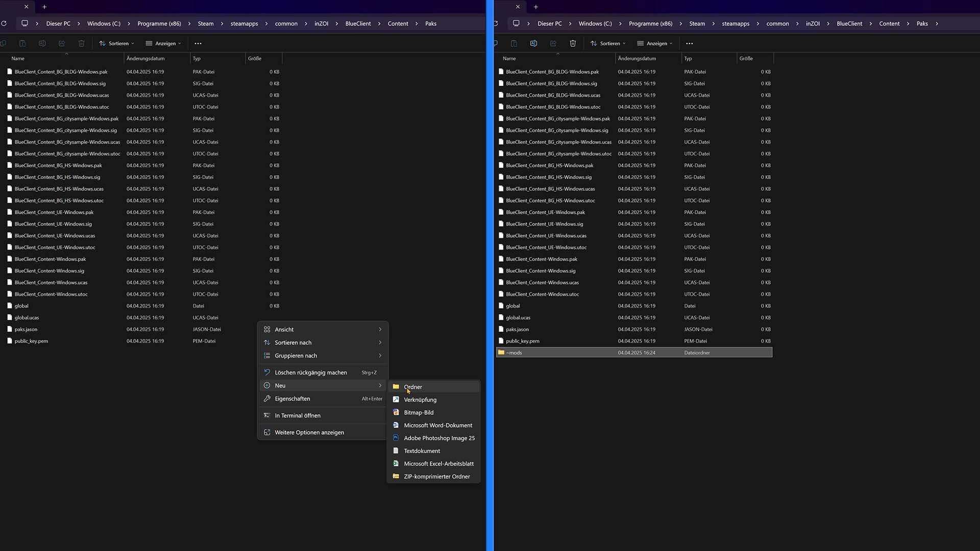Click the refresh icon in the left window
Image resolution: width=980 pixels, height=551 pixels.
tap(4, 23)
